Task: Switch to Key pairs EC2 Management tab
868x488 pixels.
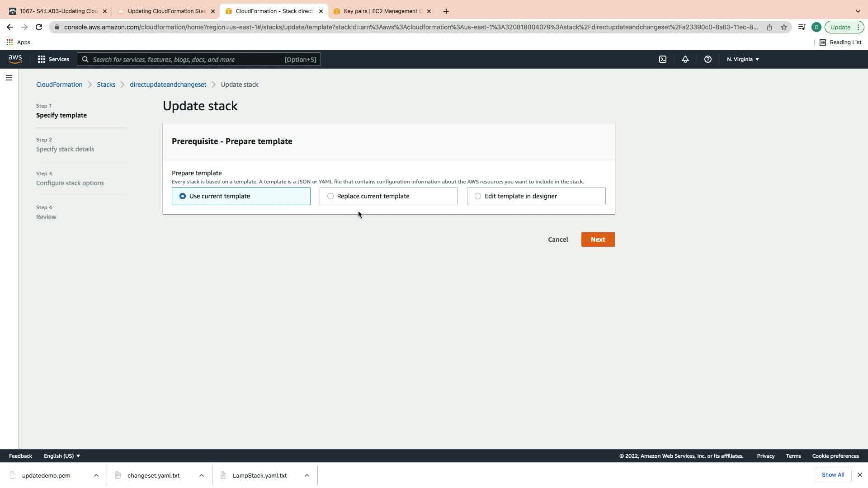Action: (x=382, y=11)
